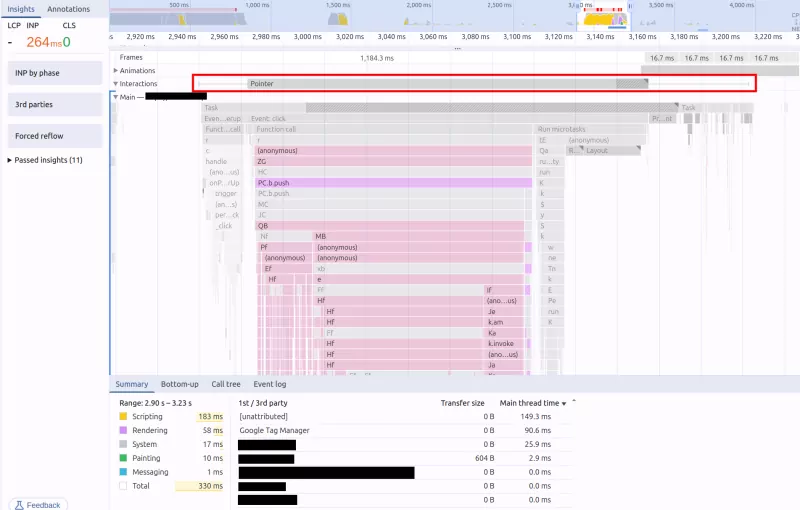Open the Bottom-up tab
This screenshot has height=510, width=800.
pyautogui.click(x=179, y=384)
